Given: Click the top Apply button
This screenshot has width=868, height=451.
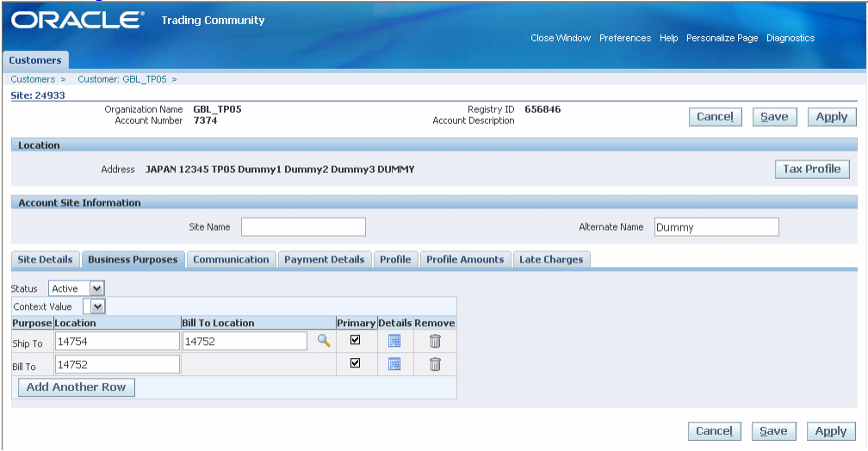Looking at the screenshot, I should click(x=832, y=117).
